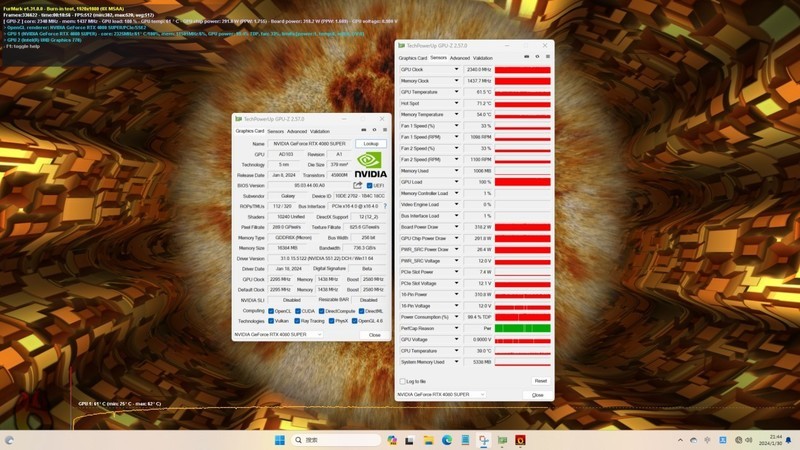Screen dimensions: 800x450
Task: Toggle the UEFI checkbox
Action: click(370, 185)
